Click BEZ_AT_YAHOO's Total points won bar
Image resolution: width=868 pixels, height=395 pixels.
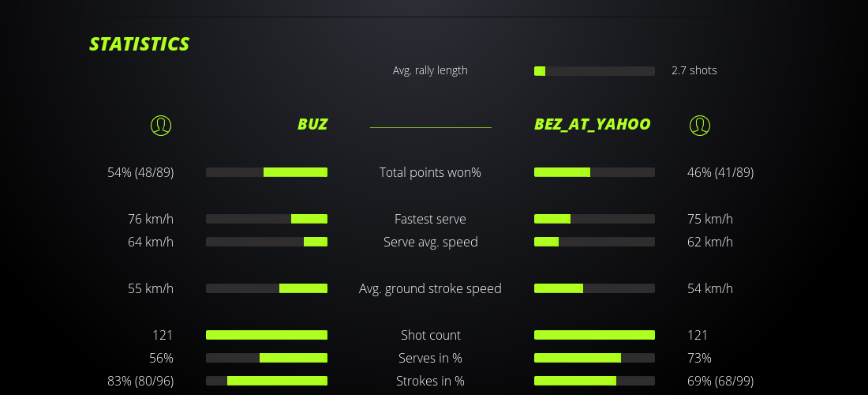(x=594, y=172)
